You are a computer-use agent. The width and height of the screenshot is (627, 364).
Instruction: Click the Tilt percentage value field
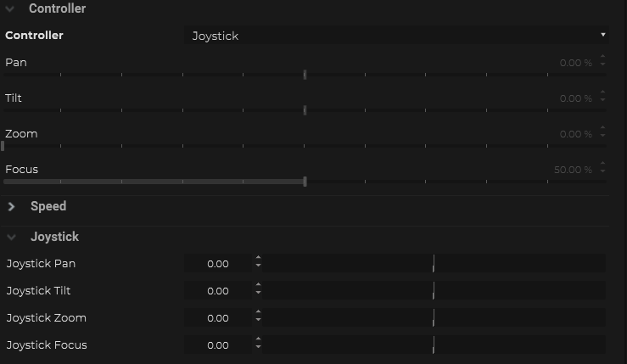click(575, 98)
